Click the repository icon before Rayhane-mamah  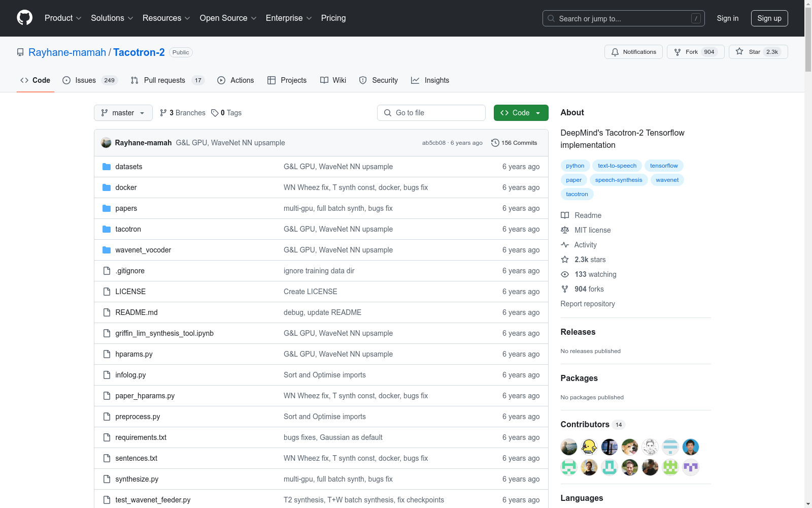20,52
